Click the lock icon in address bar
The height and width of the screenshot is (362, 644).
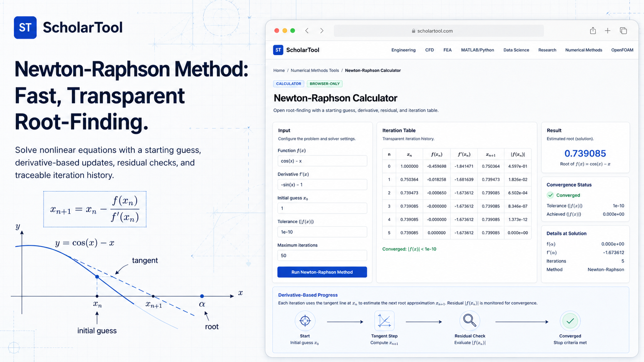coord(413,31)
